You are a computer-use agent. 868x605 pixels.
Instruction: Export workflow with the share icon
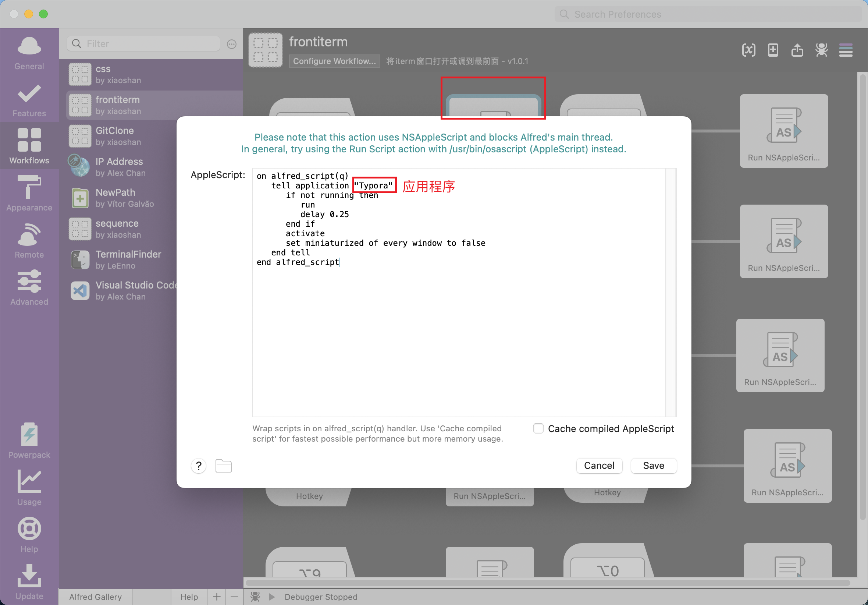(797, 50)
